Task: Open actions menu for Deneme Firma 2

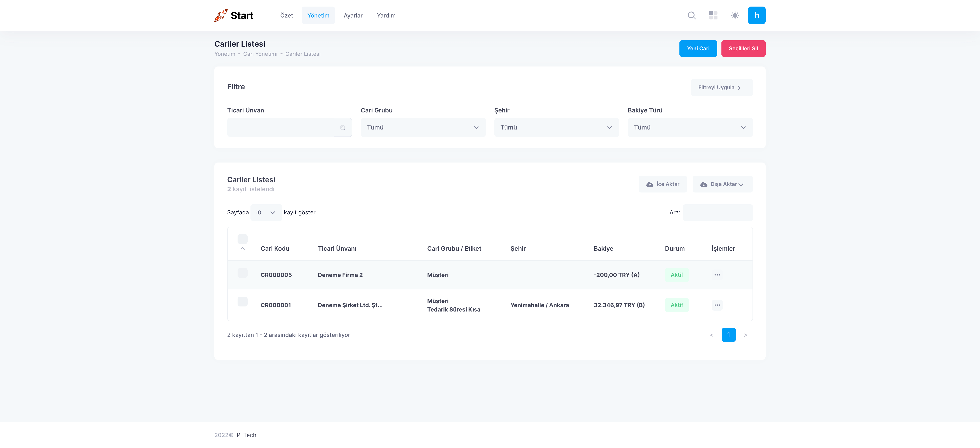Action: pos(717,275)
